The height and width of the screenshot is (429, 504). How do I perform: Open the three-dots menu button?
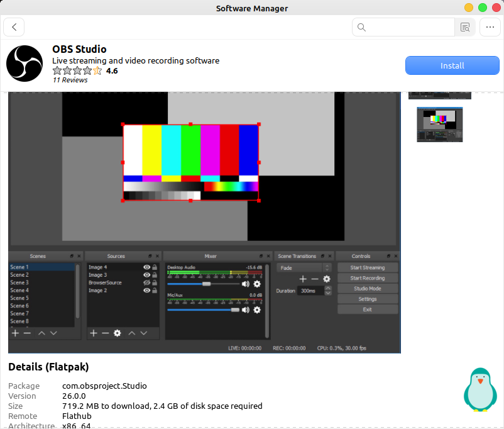(490, 27)
